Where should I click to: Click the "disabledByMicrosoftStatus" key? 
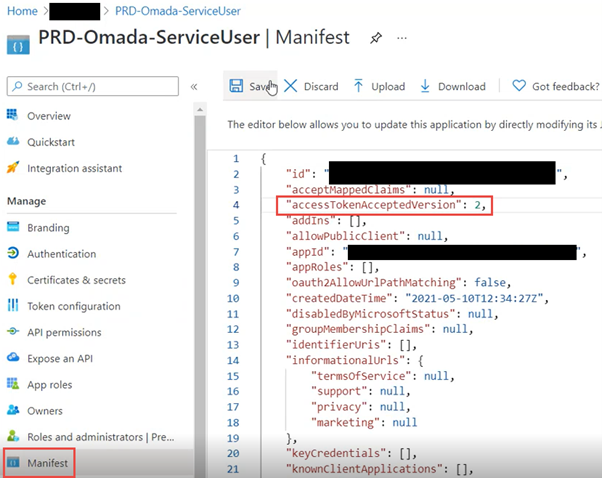[370, 314]
